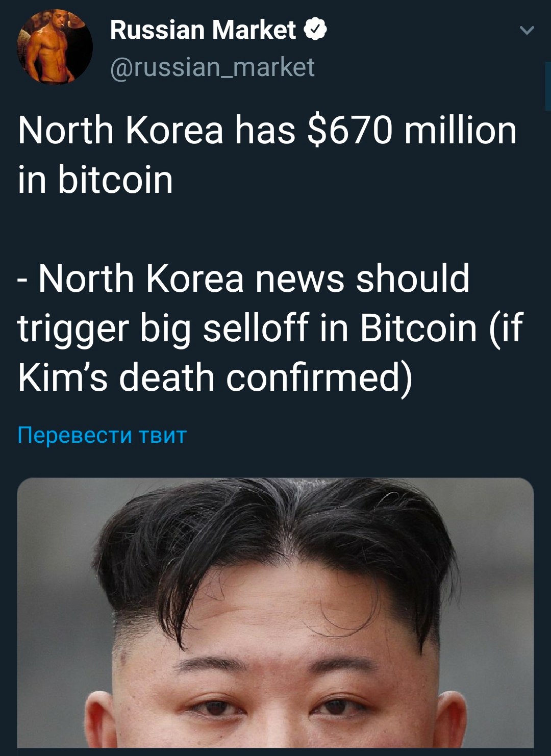Open the Russian Market display name
The height and width of the screenshot is (756, 551).
(203, 30)
